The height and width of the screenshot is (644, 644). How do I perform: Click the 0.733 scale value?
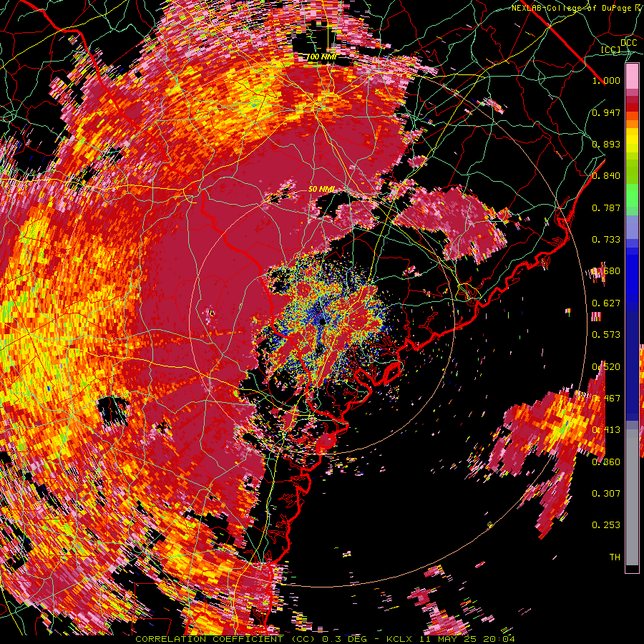point(606,240)
